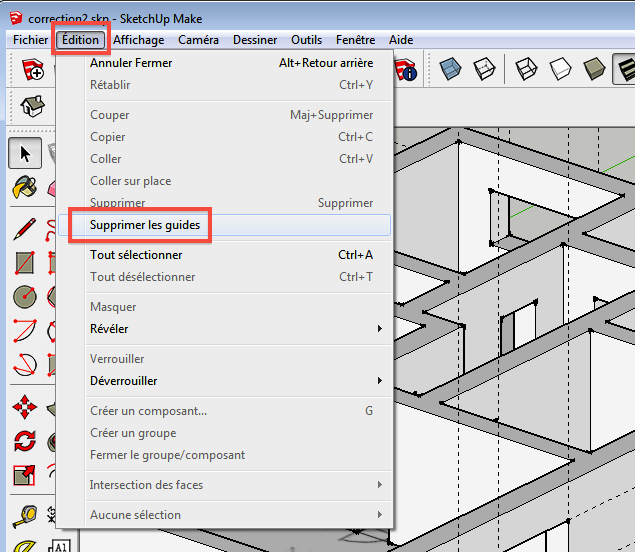This screenshot has height=552, width=635.
Task: Select the Rectangle drawing tool
Action: (25, 263)
